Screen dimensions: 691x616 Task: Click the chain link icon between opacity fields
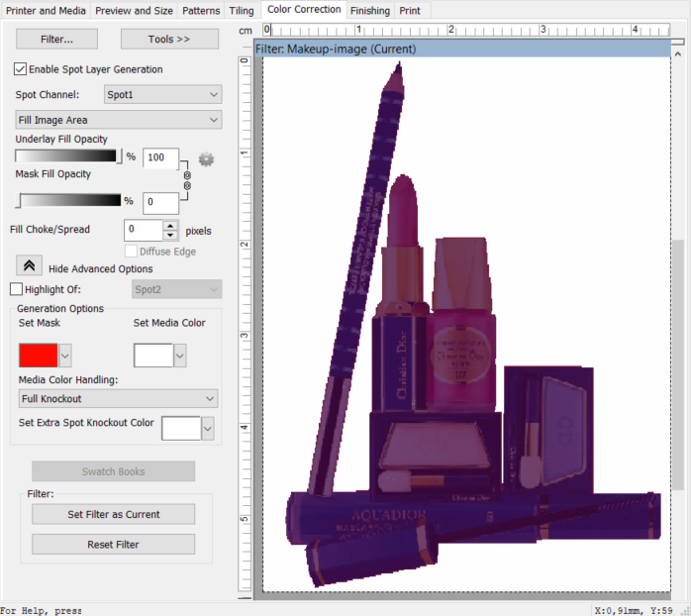186,180
